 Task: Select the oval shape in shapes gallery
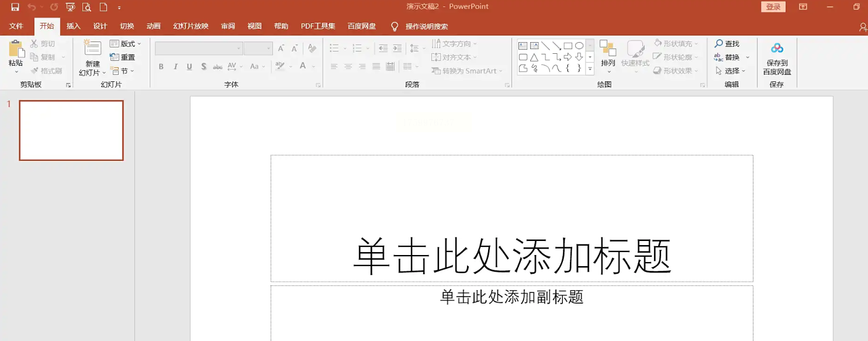click(579, 46)
